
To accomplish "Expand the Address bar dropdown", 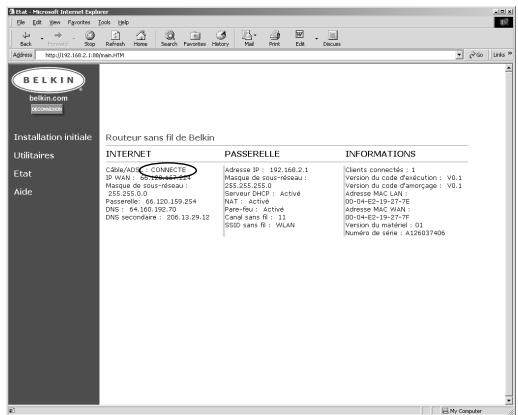I will (x=460, y=55).
